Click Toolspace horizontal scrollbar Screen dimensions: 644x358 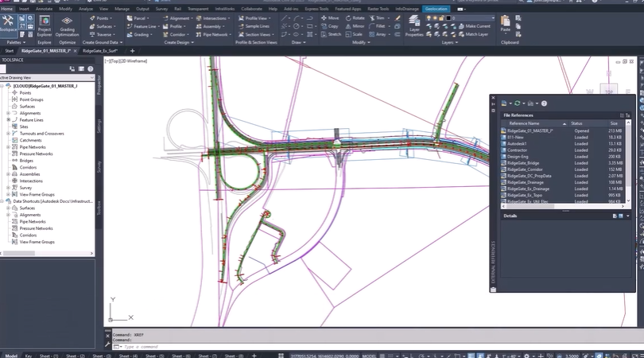[47, 253]
